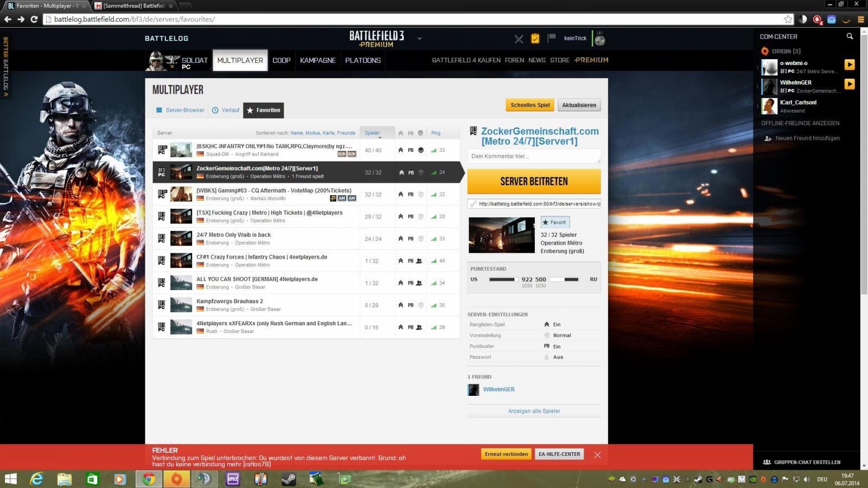This screenshot has height=488, width=868.
Task: Click Erneut verbinden in the error bar
Action: tap(506, 454)
